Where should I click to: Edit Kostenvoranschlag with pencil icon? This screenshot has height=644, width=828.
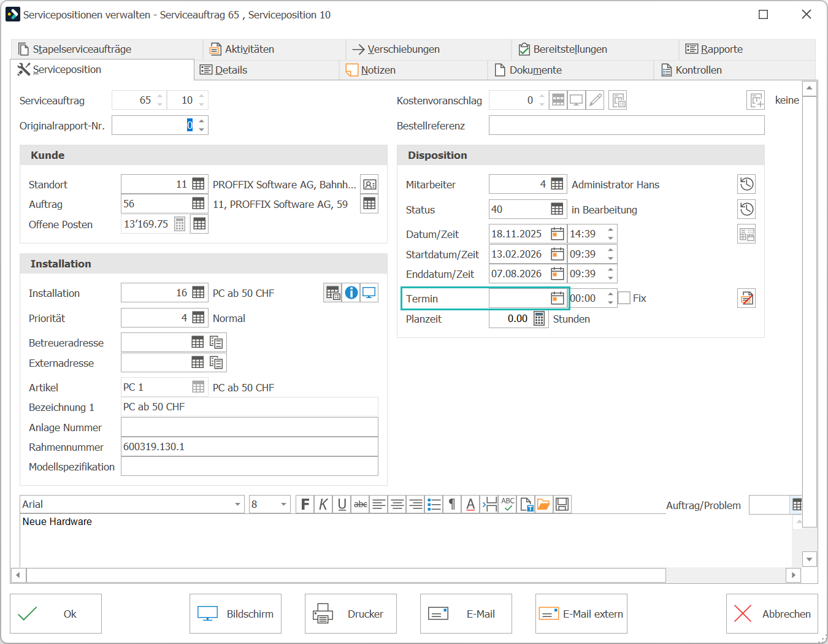[x=595, y=100]
